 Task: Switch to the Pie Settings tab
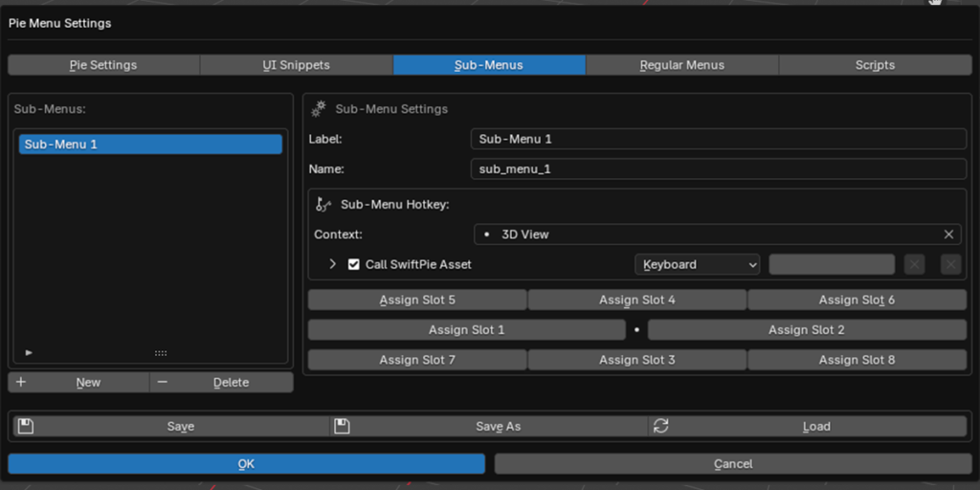tap(103, 65)
